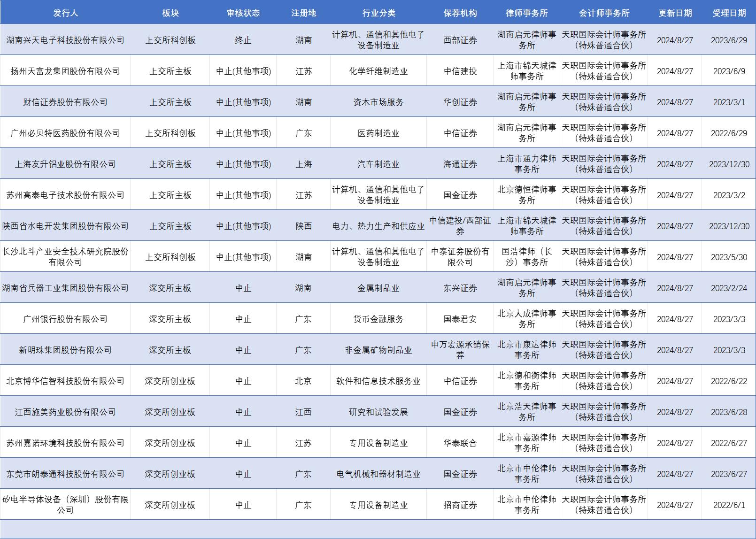Select 湖南兴天电子科技股份有限公司 cell

(65, 40)
